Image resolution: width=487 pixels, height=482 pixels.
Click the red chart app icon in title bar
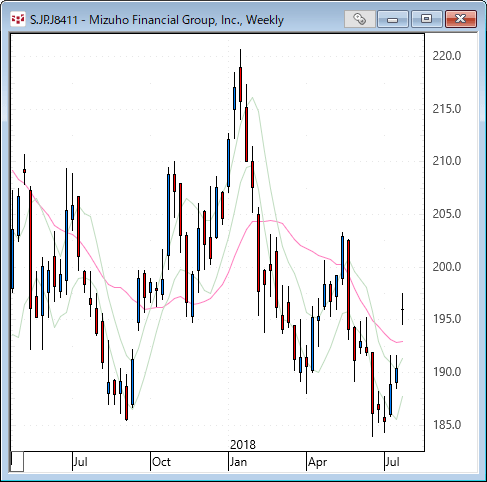click(x=18, y=19)
